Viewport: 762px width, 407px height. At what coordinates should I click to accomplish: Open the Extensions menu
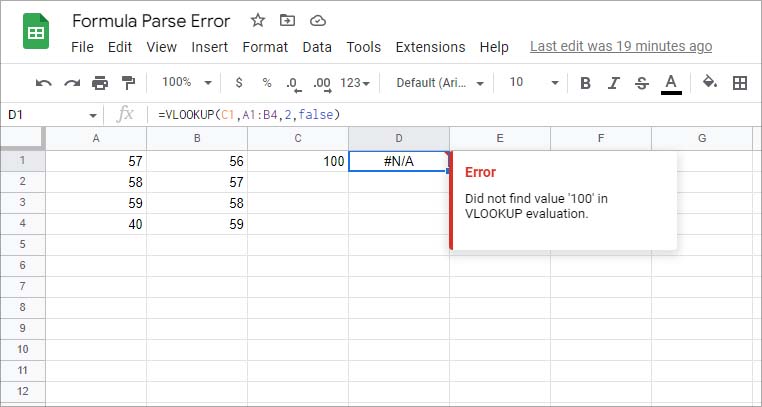click(431, 47)
